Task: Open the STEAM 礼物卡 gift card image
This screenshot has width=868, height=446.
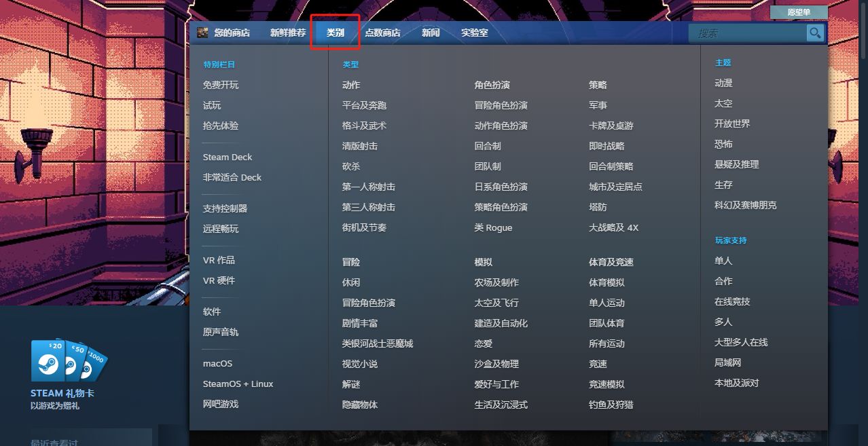Action: [69, 360]
